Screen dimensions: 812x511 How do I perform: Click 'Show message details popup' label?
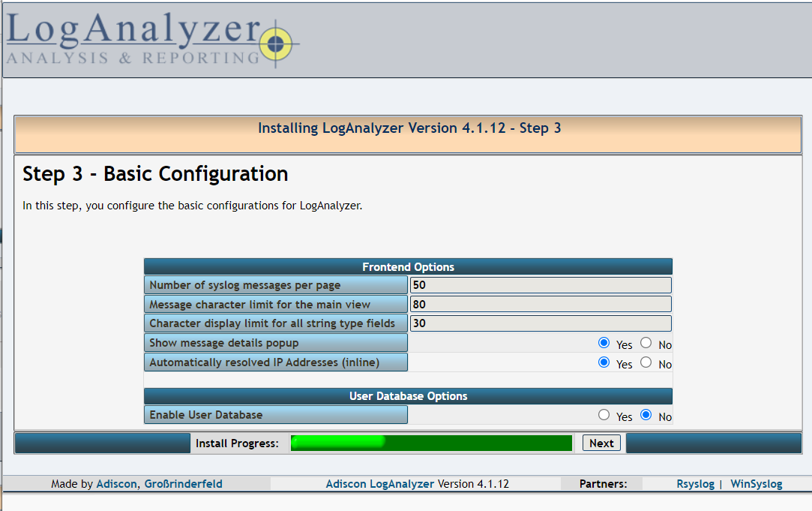point(223,343)
